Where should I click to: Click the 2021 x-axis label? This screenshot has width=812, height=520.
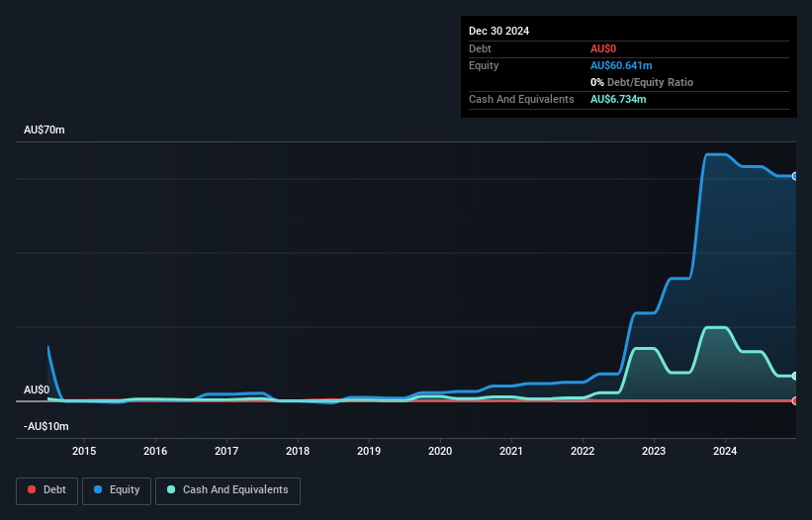(x=511, y=451)
